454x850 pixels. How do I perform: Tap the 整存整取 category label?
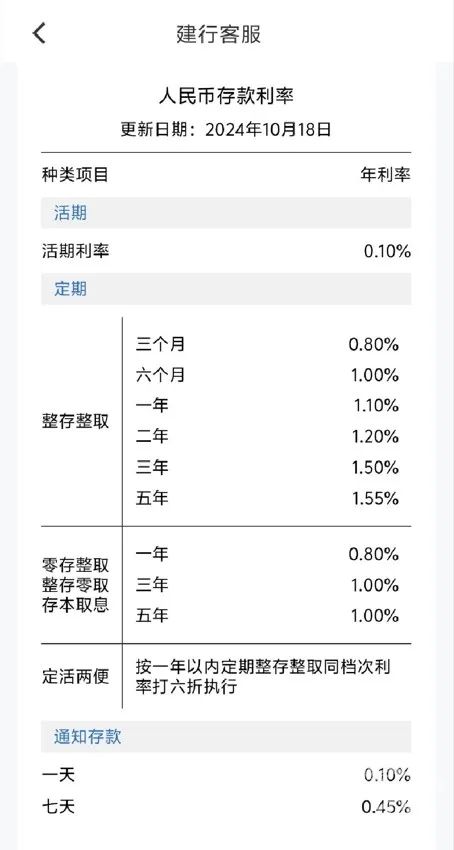75,422
